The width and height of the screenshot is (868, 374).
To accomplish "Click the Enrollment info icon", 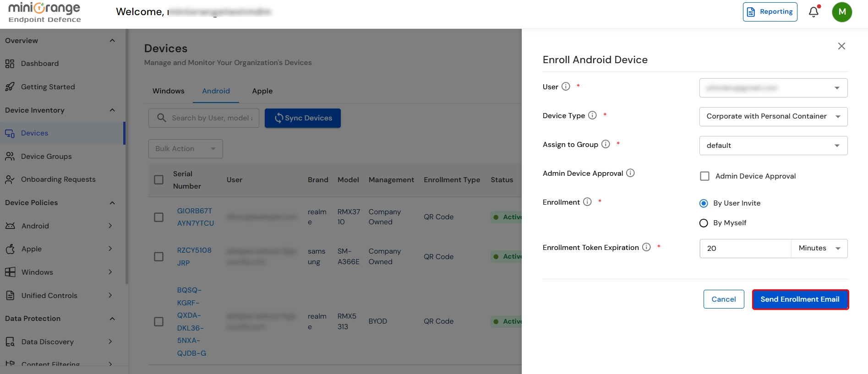I will pyautogui.click(x=587, y=202).
